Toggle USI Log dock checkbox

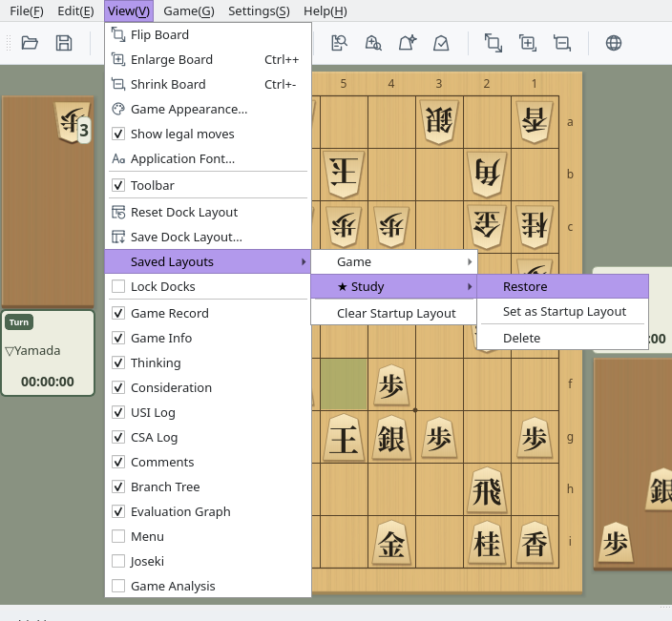(118, 412)
